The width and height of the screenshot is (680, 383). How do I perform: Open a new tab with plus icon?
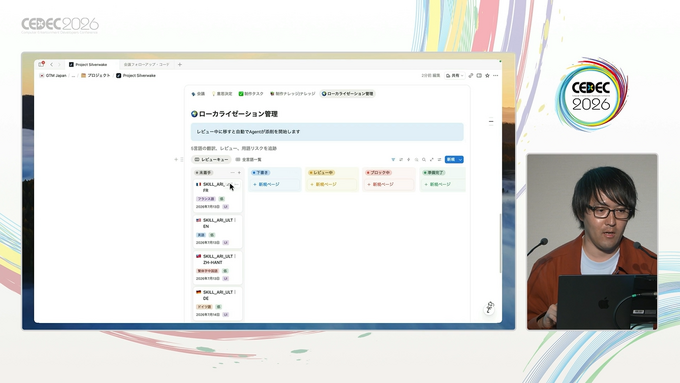click(180, 65)
